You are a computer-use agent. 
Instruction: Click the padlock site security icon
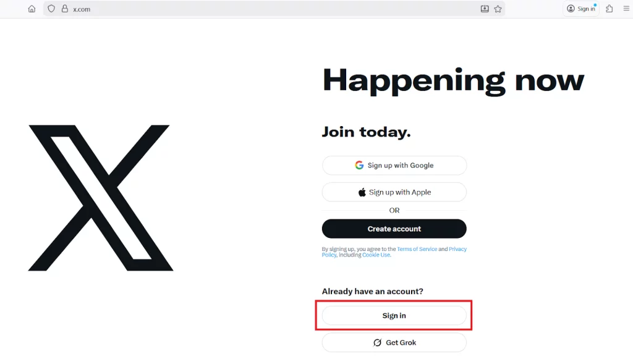click(x=64, y=9)
